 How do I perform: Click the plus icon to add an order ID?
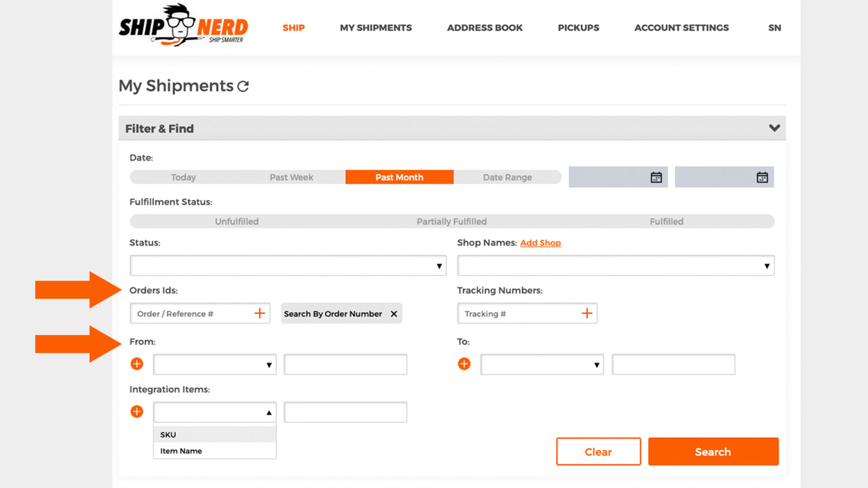(259, 313)
